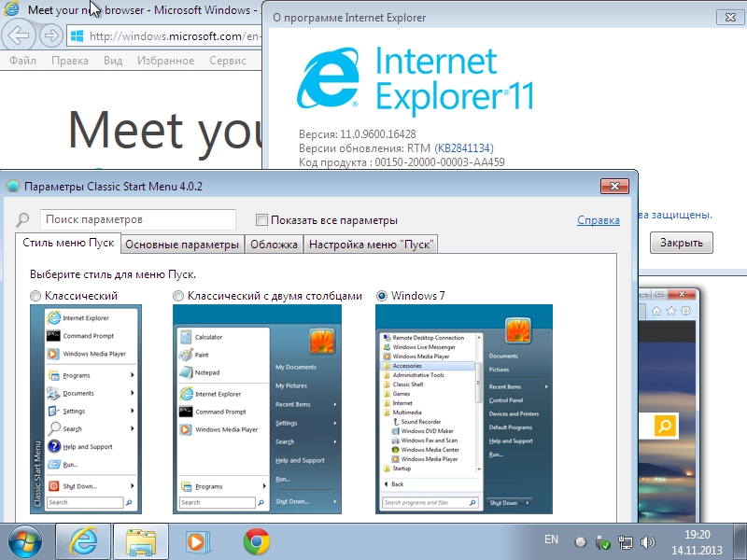Click the Internet Explorer 11 logo
This screenshot has width=747, height=560.
pyautogui.click(x=416, y=80)
